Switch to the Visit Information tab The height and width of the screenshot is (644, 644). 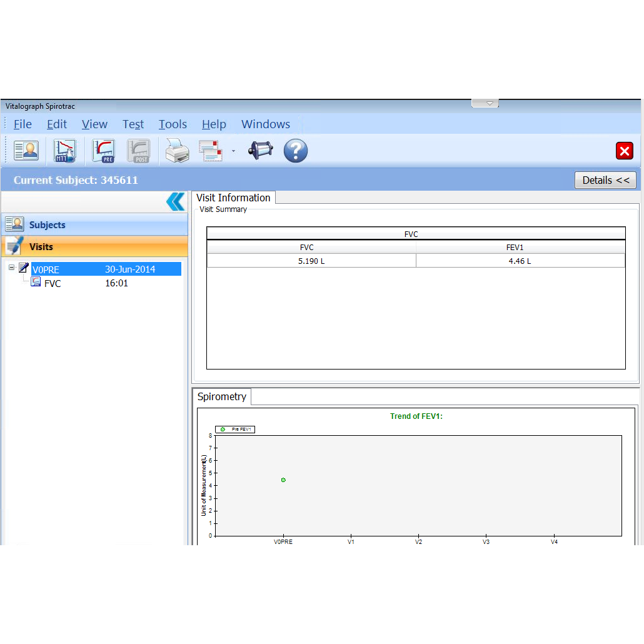233,198
